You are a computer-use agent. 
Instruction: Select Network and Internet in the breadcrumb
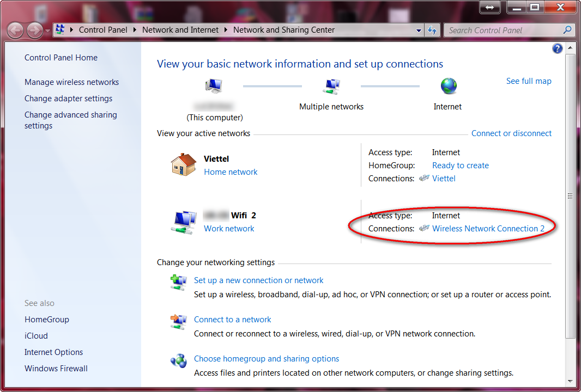[180, 30]
